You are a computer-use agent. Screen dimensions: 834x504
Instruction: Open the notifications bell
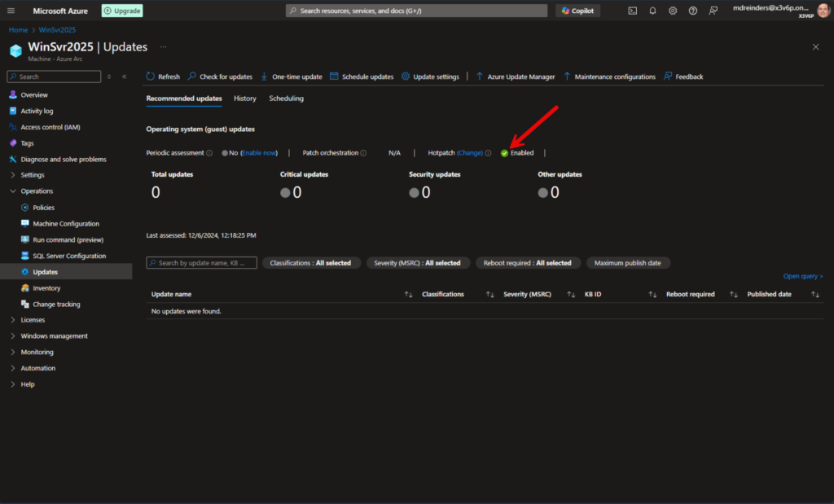[652, 11]
